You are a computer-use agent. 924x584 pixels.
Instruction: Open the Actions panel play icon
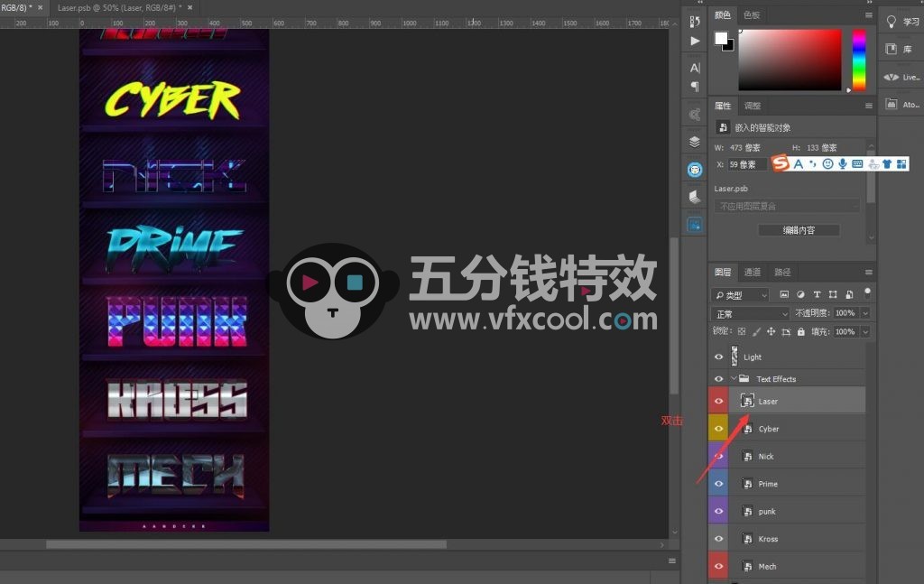pos(695,41)
